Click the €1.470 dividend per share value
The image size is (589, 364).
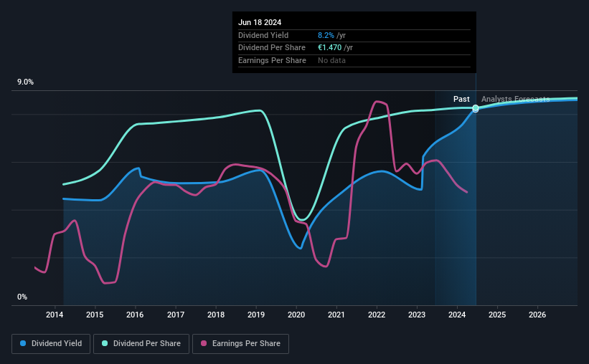point(329,48)
